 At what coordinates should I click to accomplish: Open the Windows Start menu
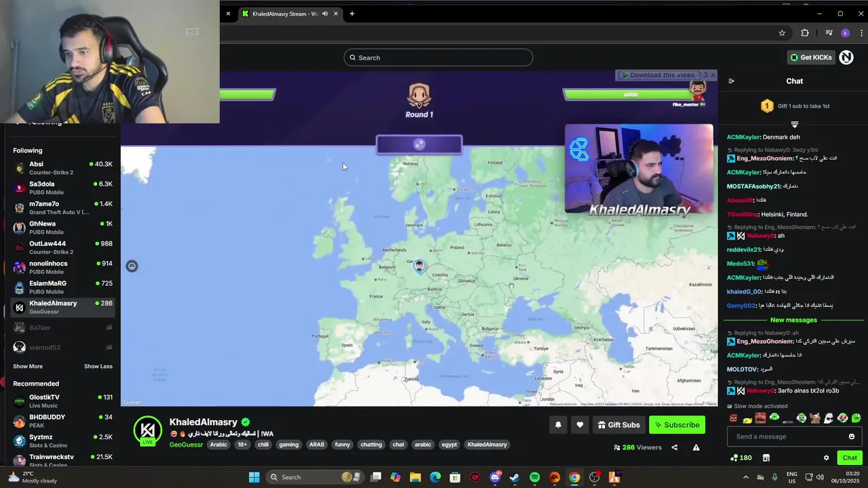[x=254, y=477]
